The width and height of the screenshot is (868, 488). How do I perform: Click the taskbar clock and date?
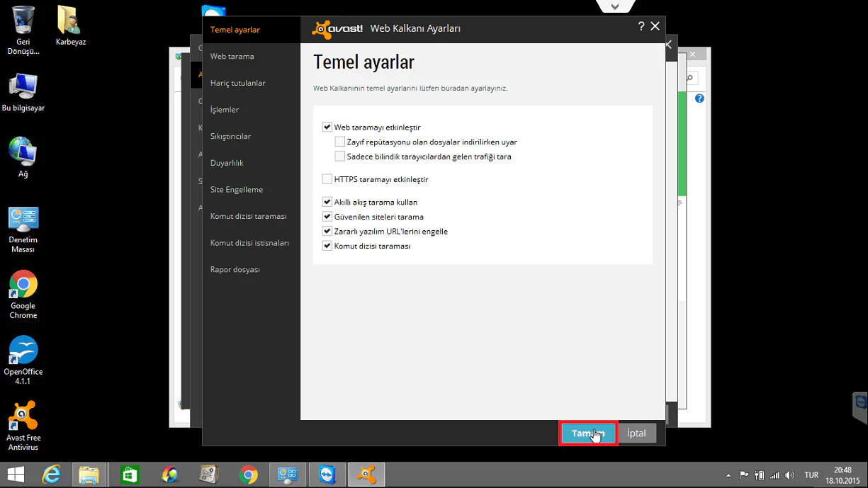tap(842, 475)
